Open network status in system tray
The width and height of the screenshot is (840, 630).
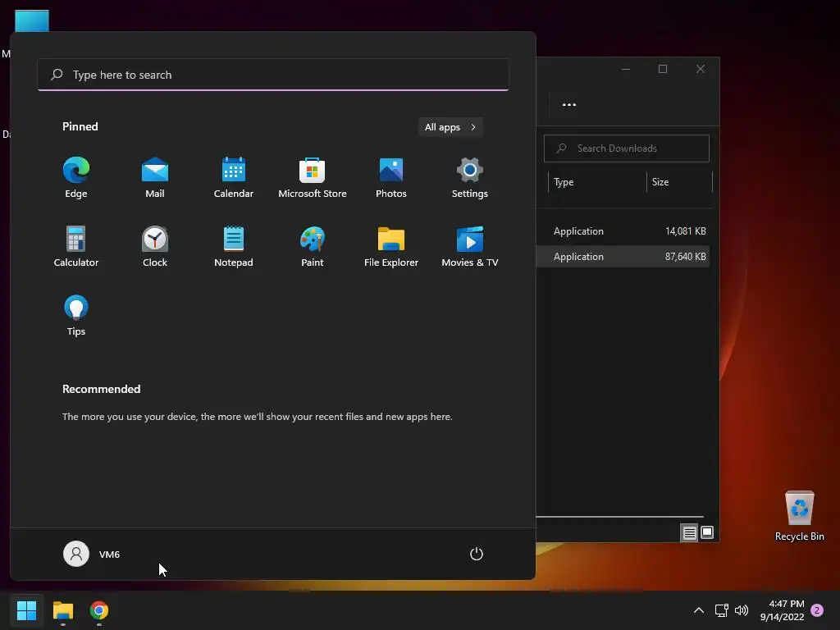(x=721, y=610)
